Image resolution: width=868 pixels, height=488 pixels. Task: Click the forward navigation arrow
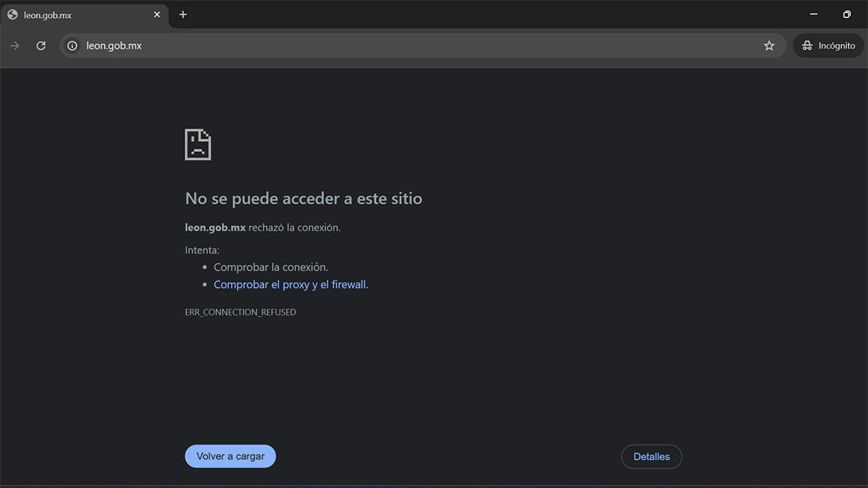(15, 46)
